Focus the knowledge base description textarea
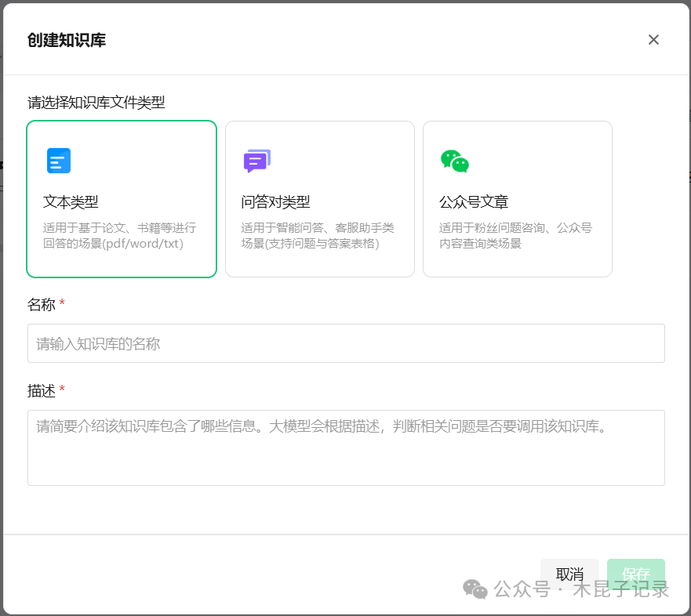 [x=346, y=447]
